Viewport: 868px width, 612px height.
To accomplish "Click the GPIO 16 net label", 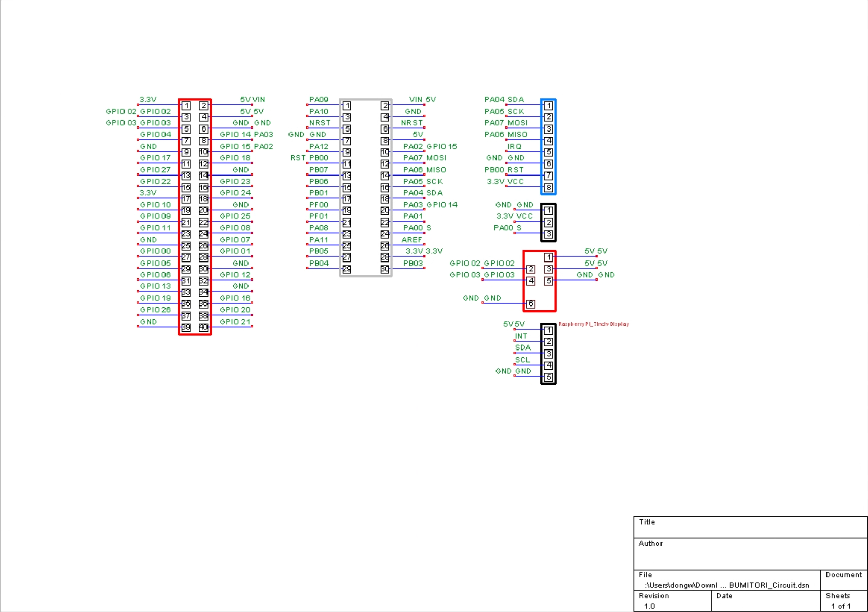I will click(235, 298).
